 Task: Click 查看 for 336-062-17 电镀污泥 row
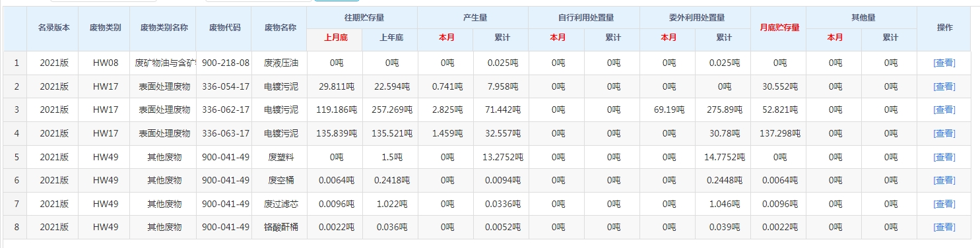pos(944,109)
